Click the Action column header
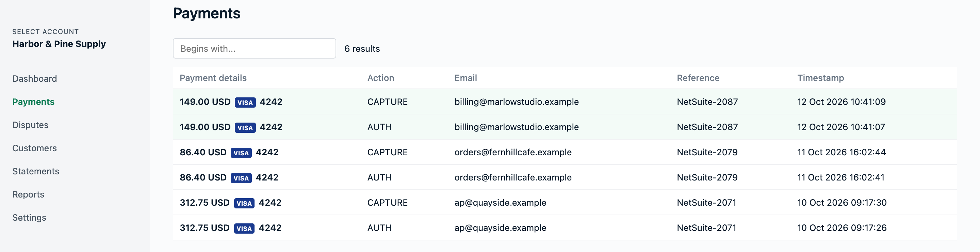Screen dimensions: 980x252 point(380,78)
